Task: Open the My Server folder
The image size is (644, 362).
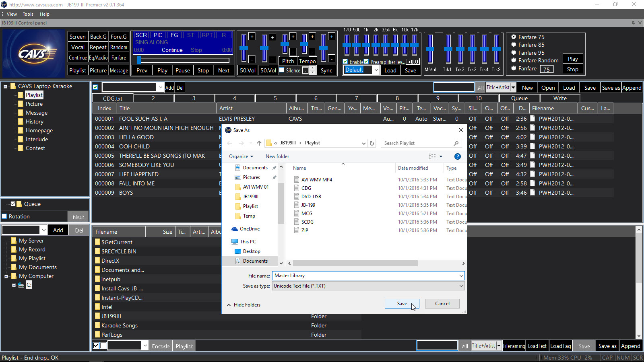Action: tap(27, 241)
